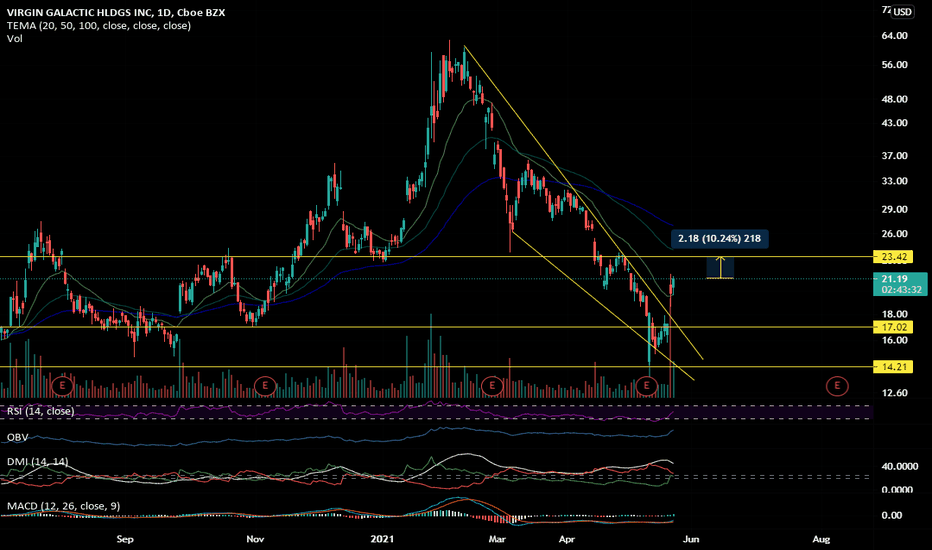Click the 48.00 price scale value

(895, 99)
